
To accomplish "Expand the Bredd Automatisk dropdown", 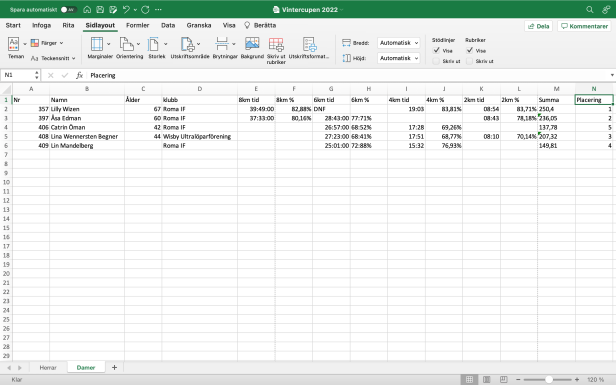I will (398, 42).
